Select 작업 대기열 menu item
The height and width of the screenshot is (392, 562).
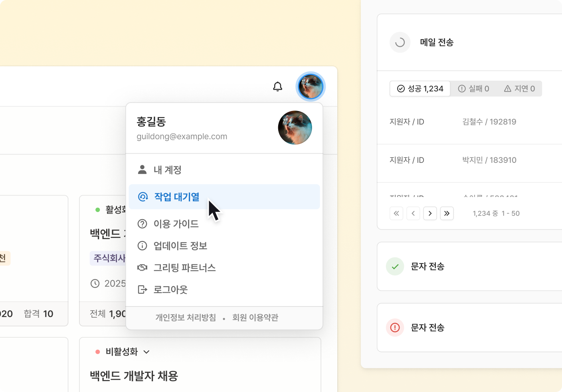224,197
